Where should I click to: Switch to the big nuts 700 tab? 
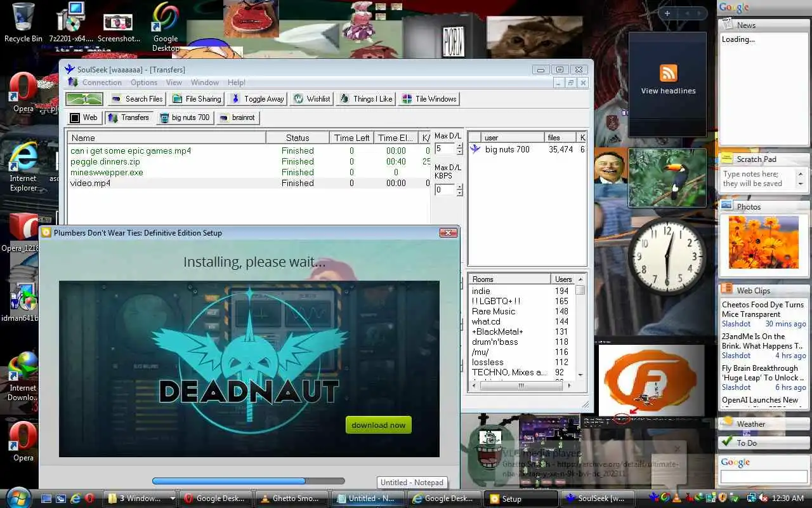click(185, 117)
